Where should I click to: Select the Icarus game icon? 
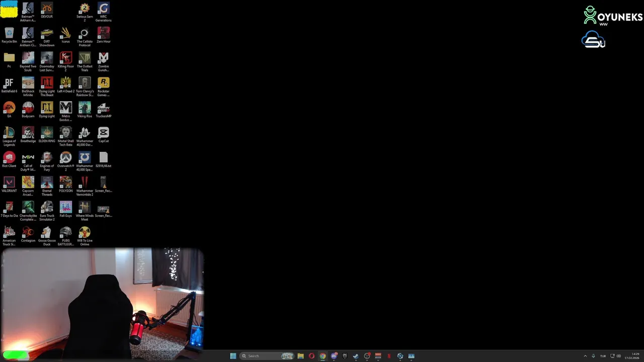[65, 35]
